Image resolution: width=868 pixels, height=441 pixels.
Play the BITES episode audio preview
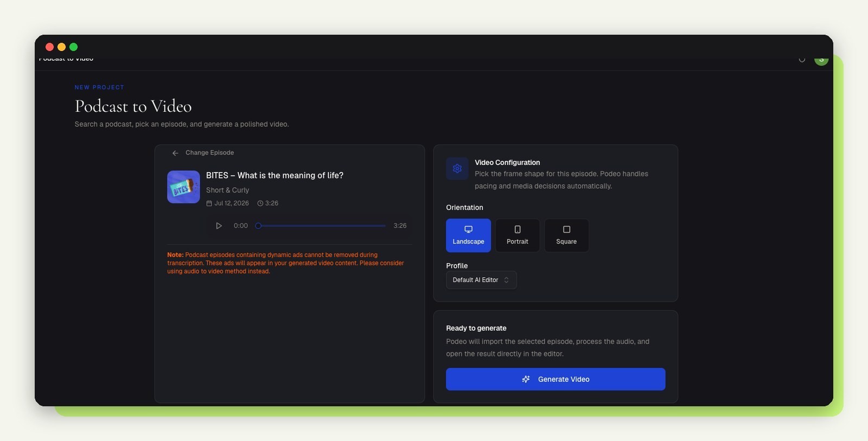(219, 226)
